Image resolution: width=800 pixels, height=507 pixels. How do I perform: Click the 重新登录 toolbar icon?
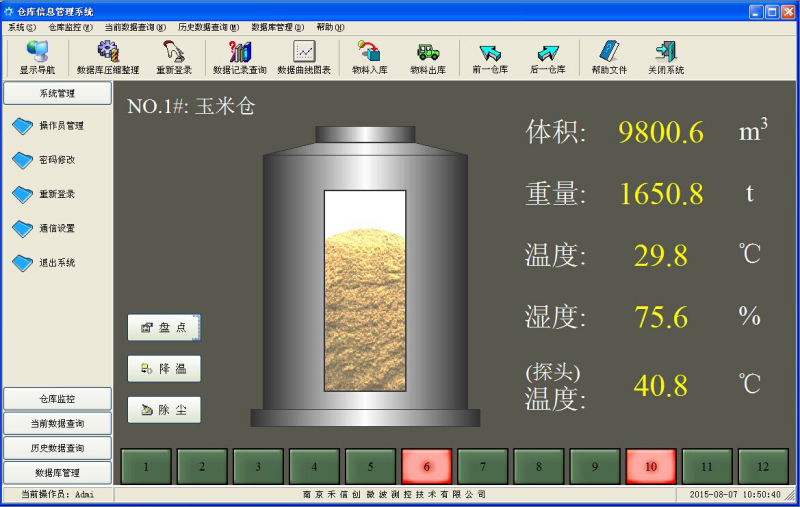(x=174, y=56)
